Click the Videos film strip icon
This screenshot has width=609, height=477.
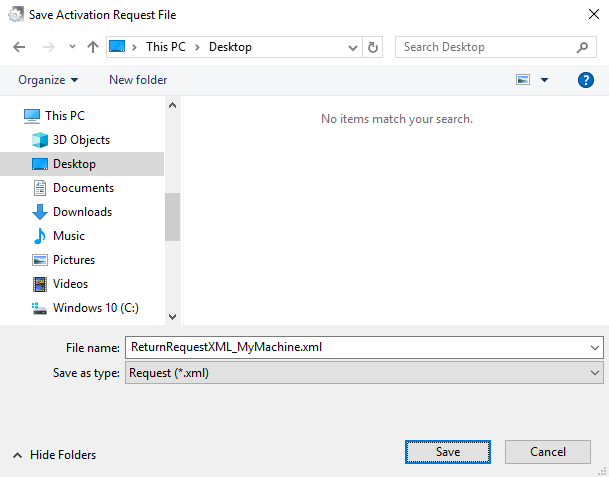tap(40, 284)
